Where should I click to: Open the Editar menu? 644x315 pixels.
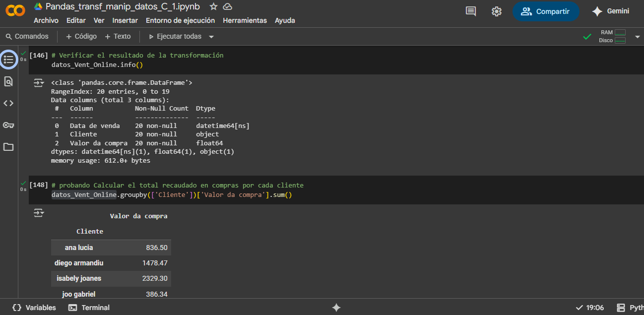tap(76, 20)
